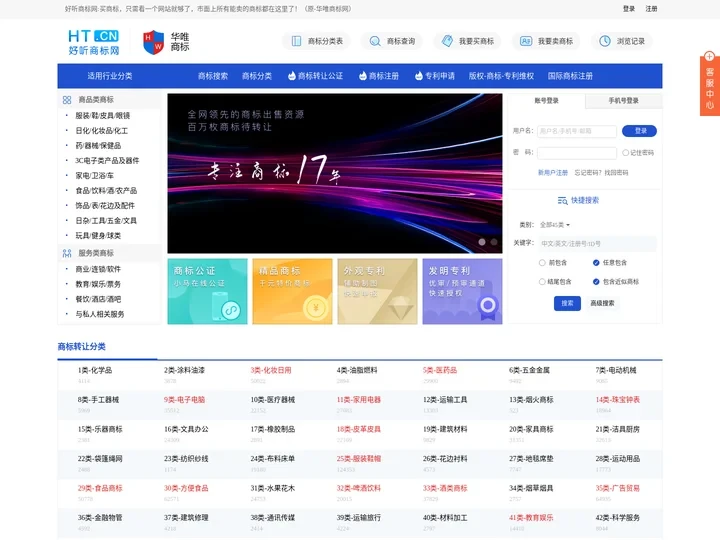Open 家电/卫浴/车 category
This screenshot has height=540, width=720.
[95, 175]
